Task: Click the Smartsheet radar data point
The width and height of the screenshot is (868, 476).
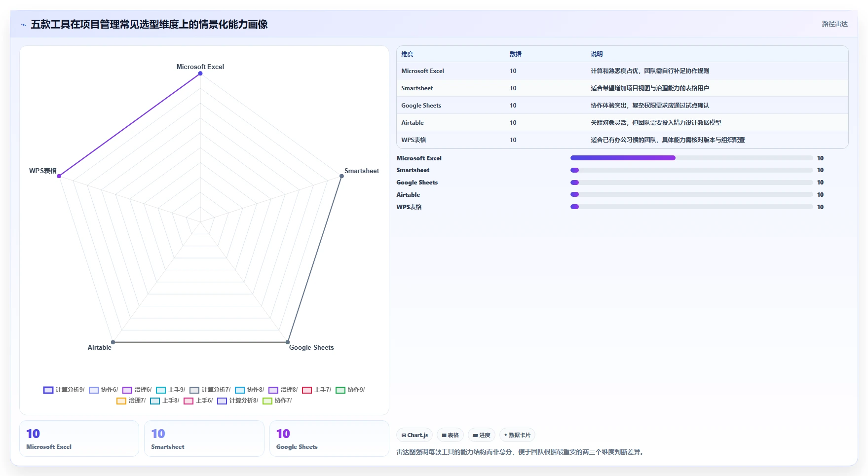Action: tap(341, 176)
